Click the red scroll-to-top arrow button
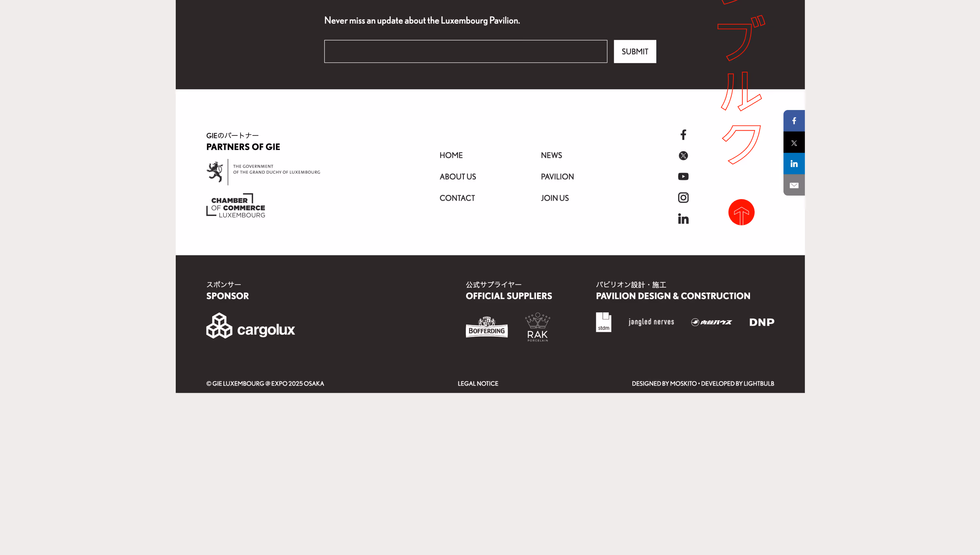Screen dimensions: 980x555 741,212
